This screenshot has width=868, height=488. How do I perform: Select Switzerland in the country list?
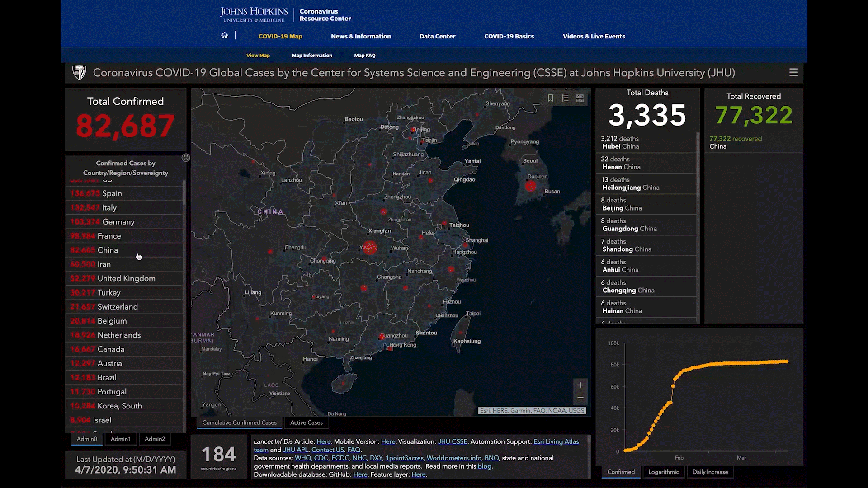point(124,307)
